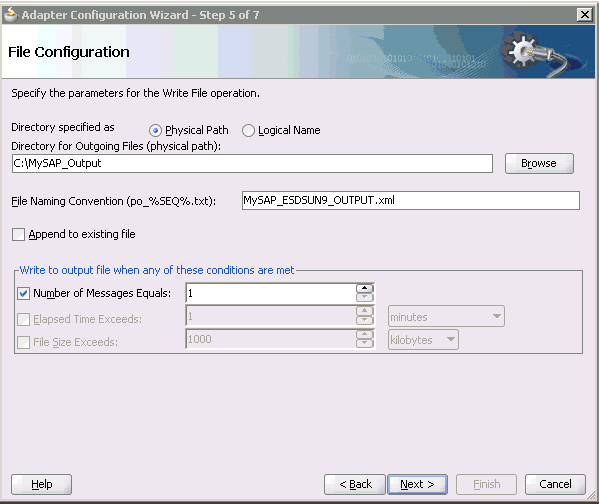Viewport: 599px width, 504px height.
Task: Click the Directory for Outgoing Files field
Action: [x=252, y=164]
